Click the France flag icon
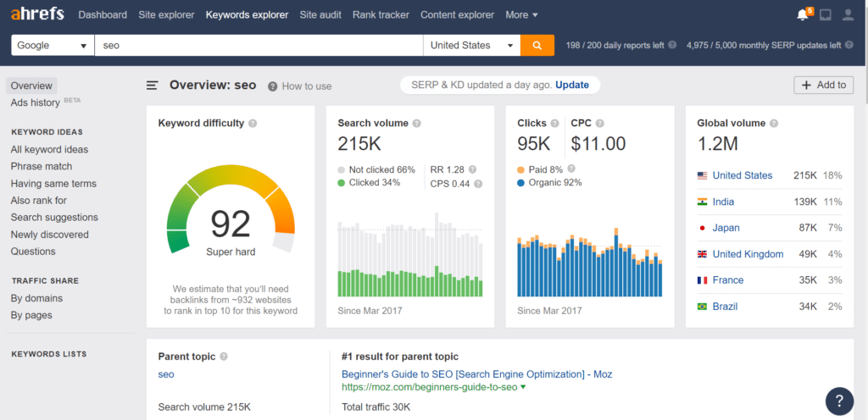 (703, 280)
